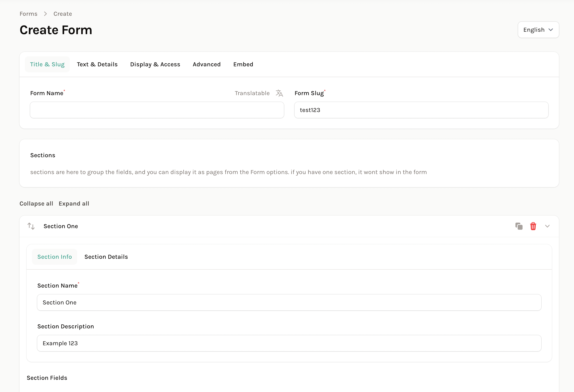Open the Display & Access tab
The image size is (574, 392).
[155, 64]
